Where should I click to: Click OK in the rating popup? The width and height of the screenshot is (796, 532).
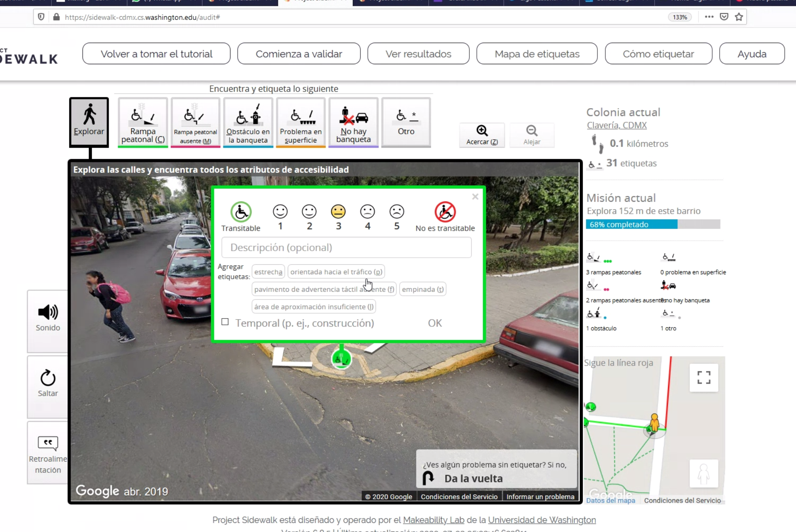(x=434, y=323)
